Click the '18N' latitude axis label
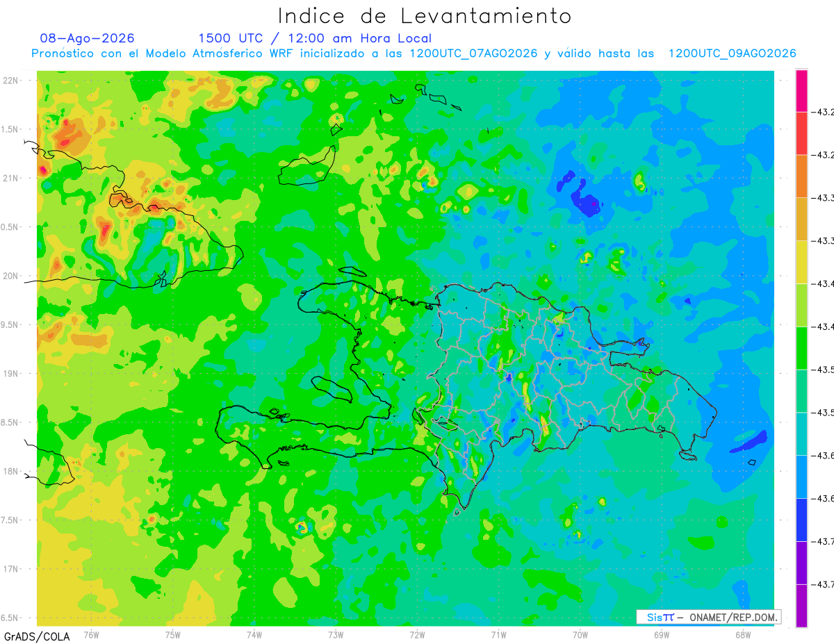Image resolution: width=834 pixels, height=644 pixels. 10,471
